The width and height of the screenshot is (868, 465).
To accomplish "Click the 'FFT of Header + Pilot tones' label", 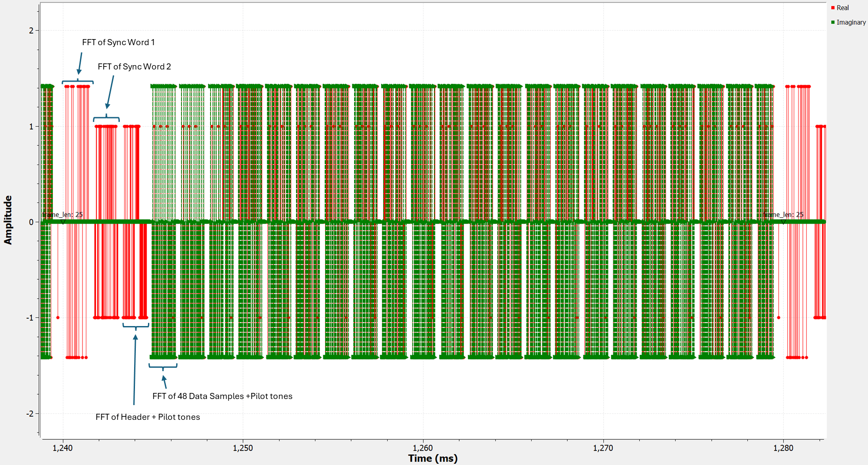I will (x=148, y=417).
